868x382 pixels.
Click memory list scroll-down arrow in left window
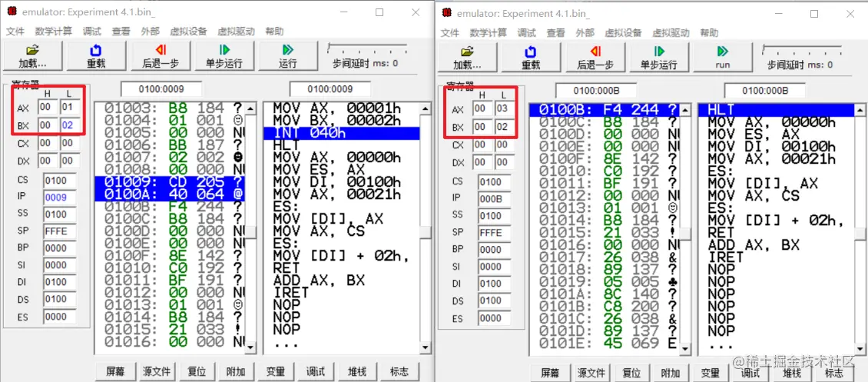[x=250, y=347]
